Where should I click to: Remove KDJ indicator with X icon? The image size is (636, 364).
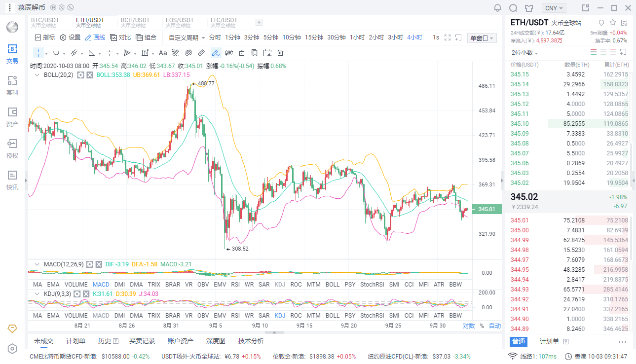[x=87, y=294]
